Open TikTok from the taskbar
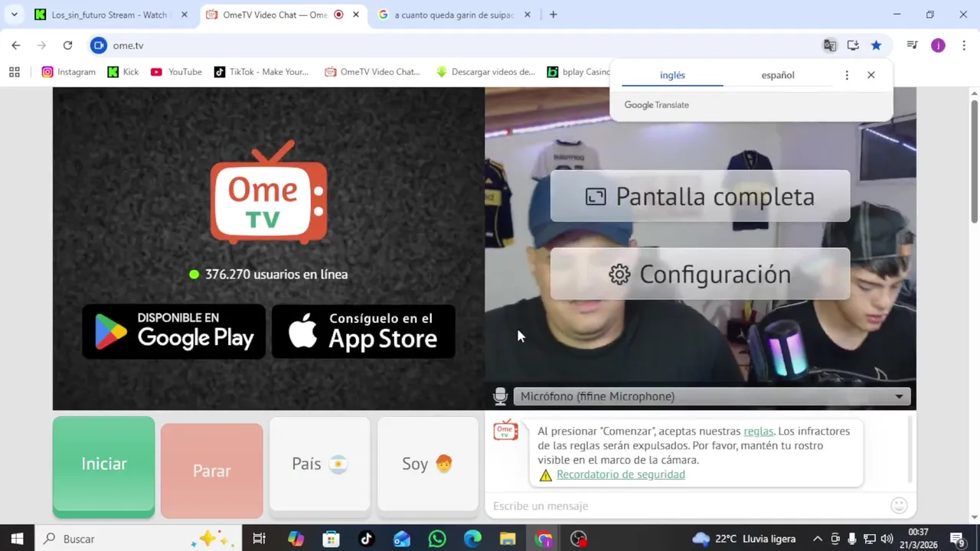Screen dimensions: 980x551 (366, 539)
